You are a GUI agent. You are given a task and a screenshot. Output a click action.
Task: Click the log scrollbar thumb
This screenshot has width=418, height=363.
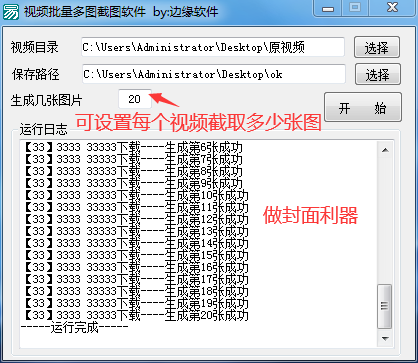pos(385,306)
